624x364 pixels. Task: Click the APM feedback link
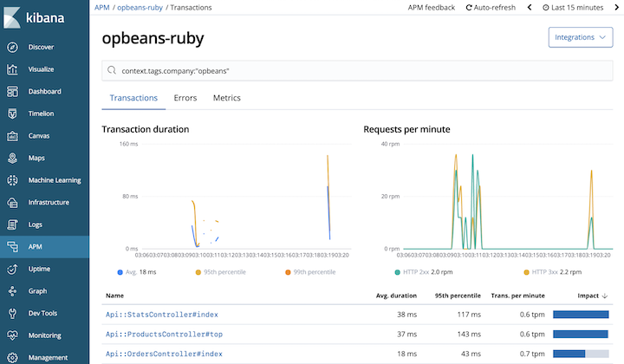[432, 7]
